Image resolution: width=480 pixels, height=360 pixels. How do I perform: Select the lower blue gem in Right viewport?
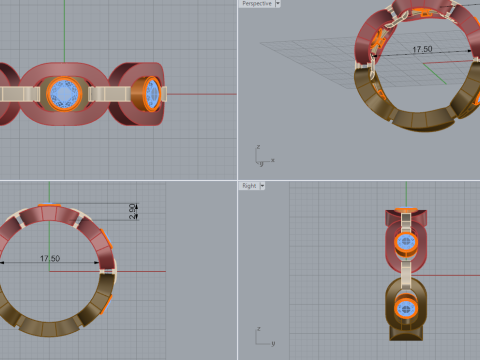tap(406, 309)
